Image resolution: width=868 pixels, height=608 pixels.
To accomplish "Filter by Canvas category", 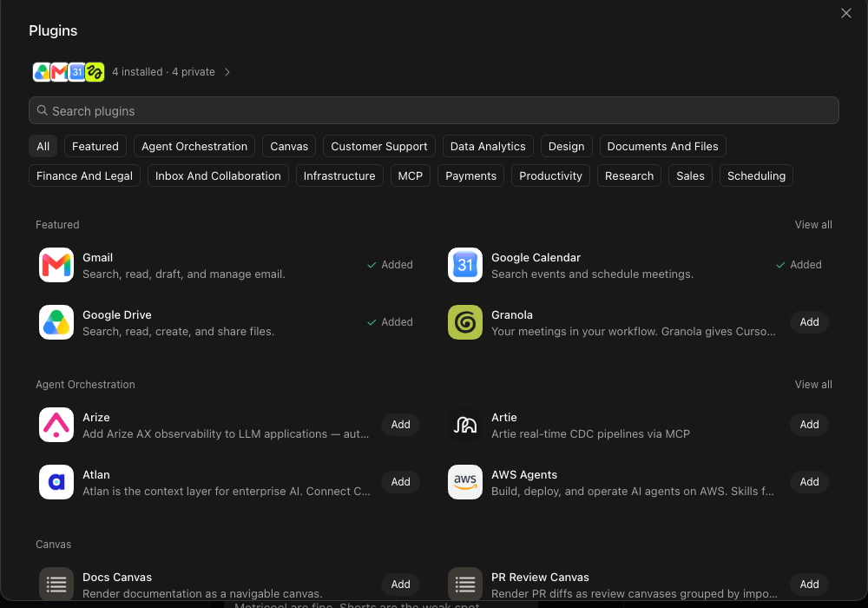I will coord(289,146).
